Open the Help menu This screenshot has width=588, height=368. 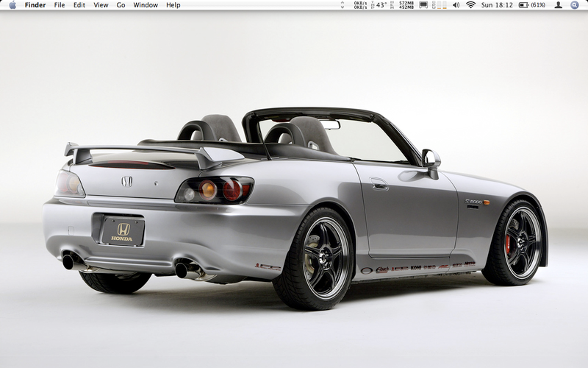[173, 5]
